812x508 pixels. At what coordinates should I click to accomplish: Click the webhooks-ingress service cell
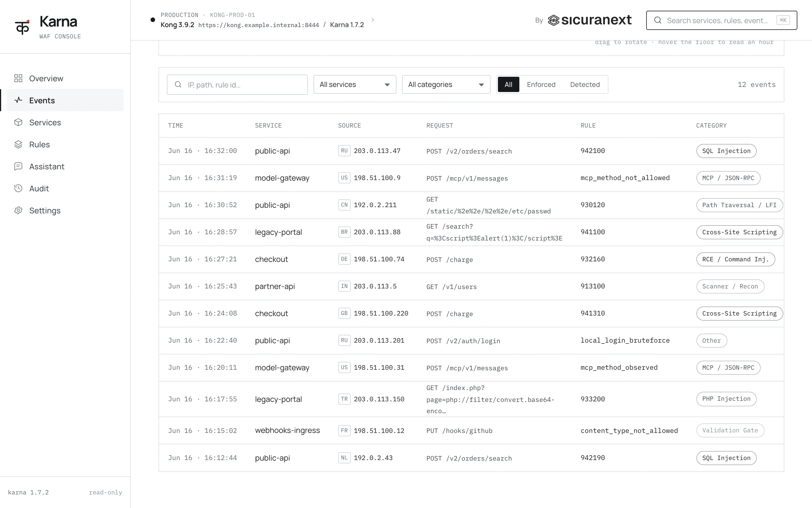coord(287,430)
